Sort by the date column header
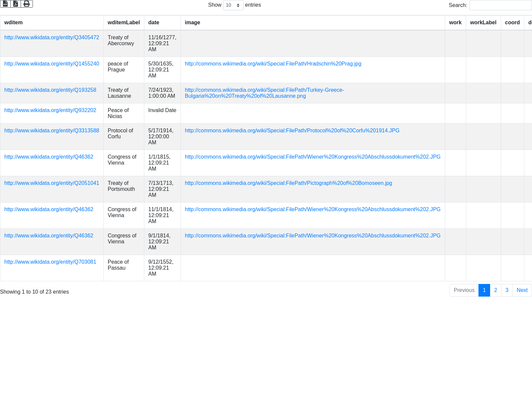This screenshot has width=532, height=399. (154, 23)
